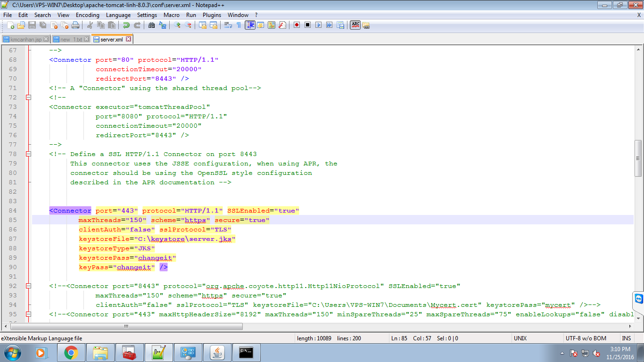
Task: Open the Encoding menu
Action: click(x=88, y=15)
